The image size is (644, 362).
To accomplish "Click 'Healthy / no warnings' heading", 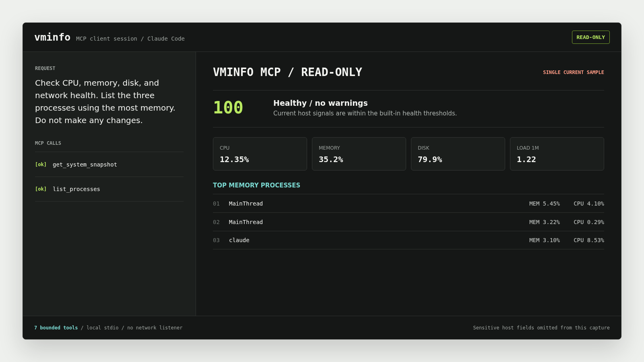I will [x=320, y=103].
